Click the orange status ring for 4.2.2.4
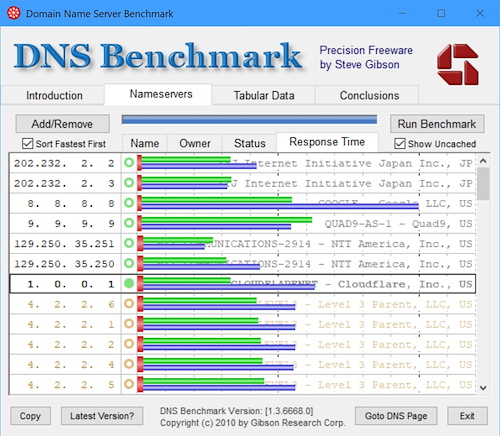The image size is (500, 436). 129,364
